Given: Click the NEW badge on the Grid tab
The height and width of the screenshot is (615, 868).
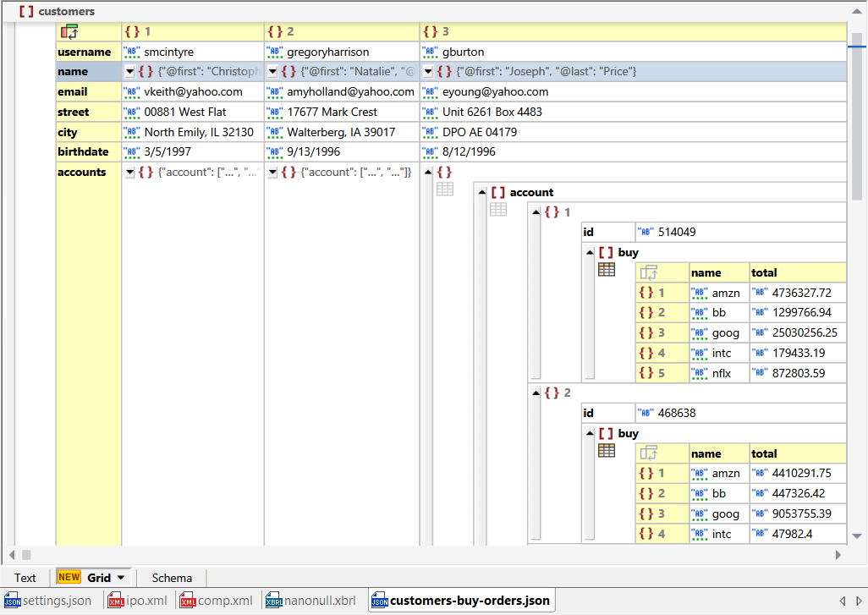Looking at the screenshot, I should (x=68, y=577).
